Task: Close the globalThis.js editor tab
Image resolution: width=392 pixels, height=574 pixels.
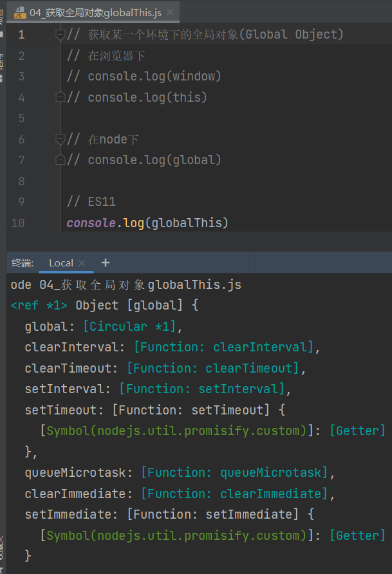Action: [170, 12]
